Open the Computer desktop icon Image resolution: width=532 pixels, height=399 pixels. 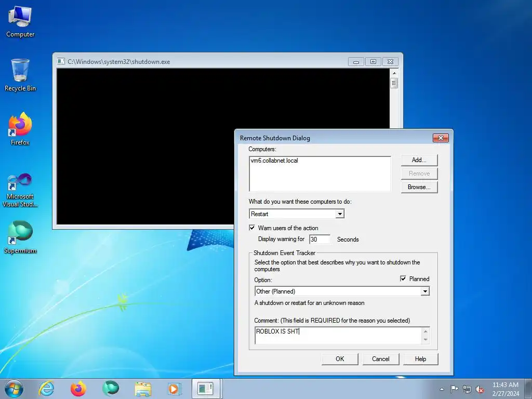20,22
